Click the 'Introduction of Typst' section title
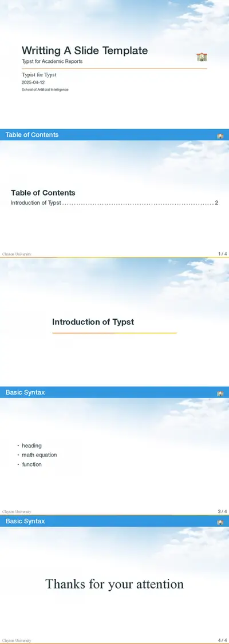229x644 pixels. [93, 322]
